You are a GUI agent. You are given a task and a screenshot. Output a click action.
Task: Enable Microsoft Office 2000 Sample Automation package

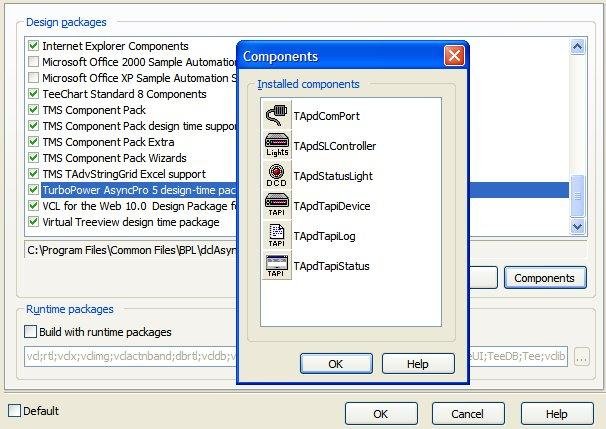[34, 61]
